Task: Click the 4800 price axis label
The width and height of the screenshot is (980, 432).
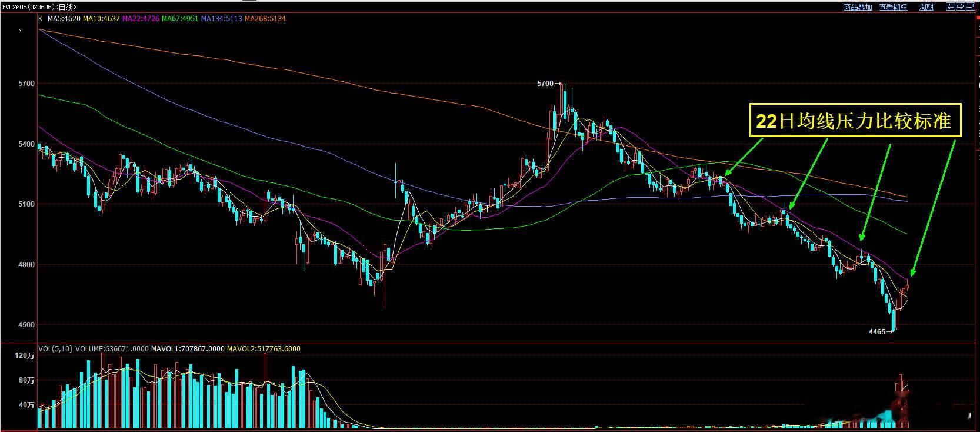Action: [x=27, y=265]
